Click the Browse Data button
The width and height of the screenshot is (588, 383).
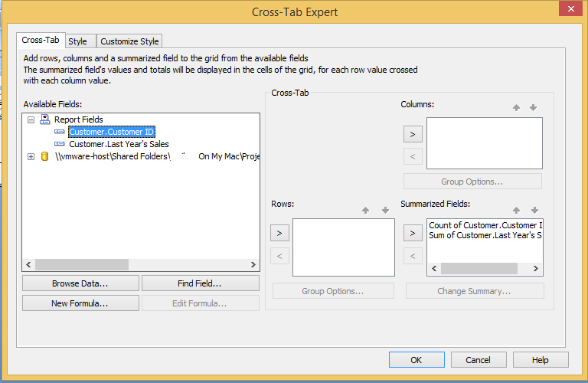click(x=80, y=283)
